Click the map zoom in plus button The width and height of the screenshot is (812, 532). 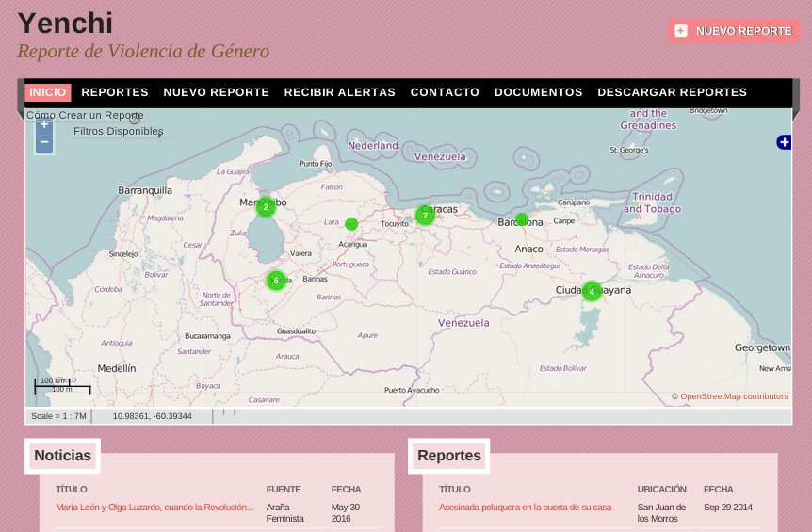(x=44, y=124)
